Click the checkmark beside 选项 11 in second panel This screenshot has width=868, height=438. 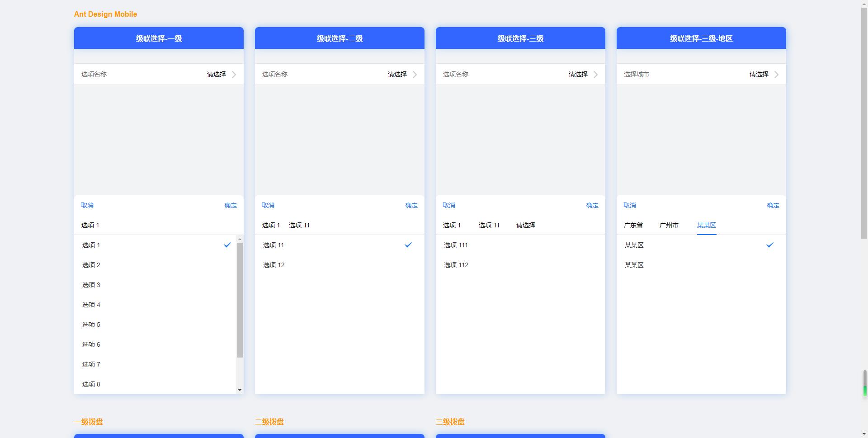point(408,245)
